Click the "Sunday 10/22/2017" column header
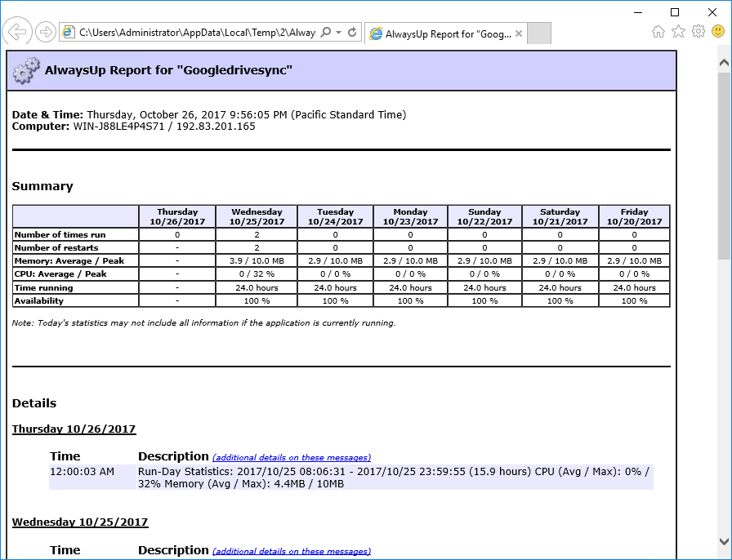The image size is (732, 560). point(484,216)
